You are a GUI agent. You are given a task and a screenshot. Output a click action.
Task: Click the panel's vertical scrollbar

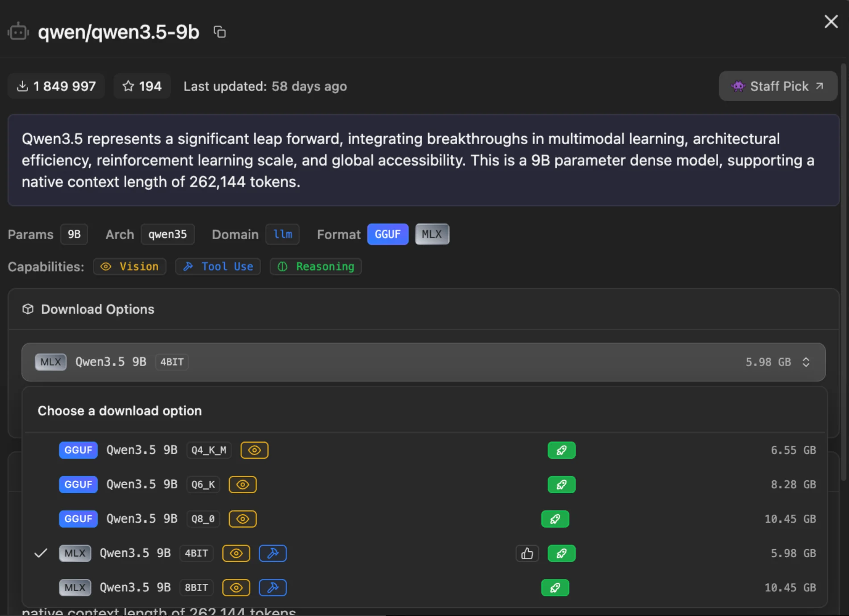(843, 272)
